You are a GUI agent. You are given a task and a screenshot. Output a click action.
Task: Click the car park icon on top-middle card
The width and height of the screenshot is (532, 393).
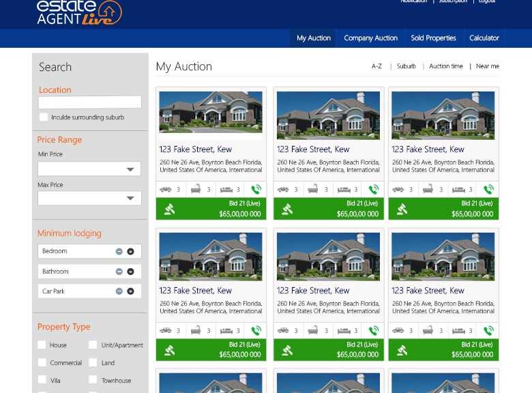[x=283, y=190]
